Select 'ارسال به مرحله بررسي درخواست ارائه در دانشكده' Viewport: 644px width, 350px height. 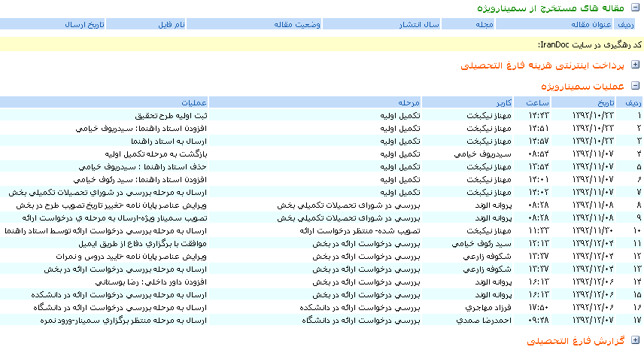pyautogui.click(x=119, y=294)
